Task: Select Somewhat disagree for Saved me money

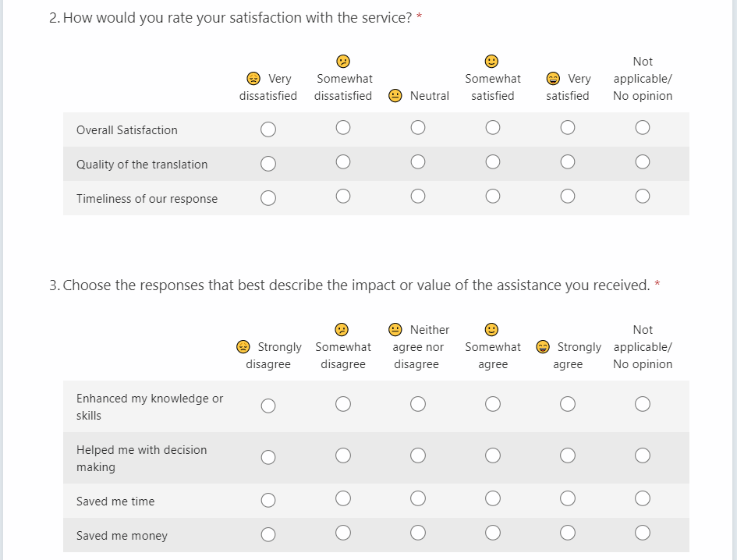Action: (343, 533)
